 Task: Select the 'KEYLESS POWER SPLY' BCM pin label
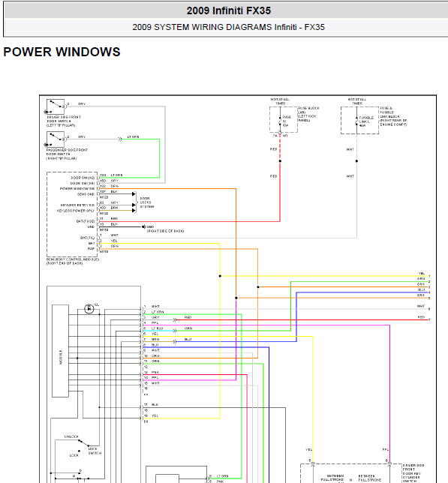pyautogui.click(x=76, y=211)
